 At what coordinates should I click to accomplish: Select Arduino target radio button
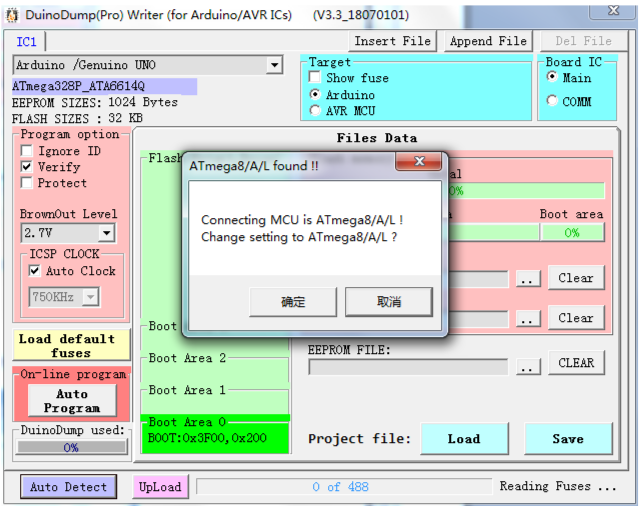[x=315, y=95]
